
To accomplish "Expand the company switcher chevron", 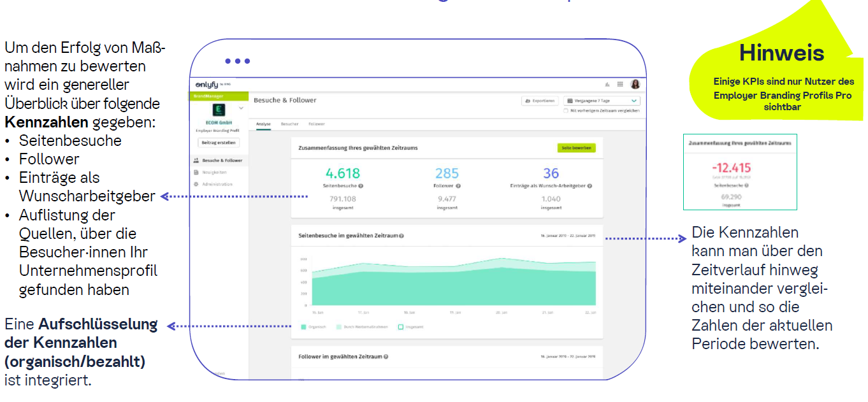I will (241, 108).
